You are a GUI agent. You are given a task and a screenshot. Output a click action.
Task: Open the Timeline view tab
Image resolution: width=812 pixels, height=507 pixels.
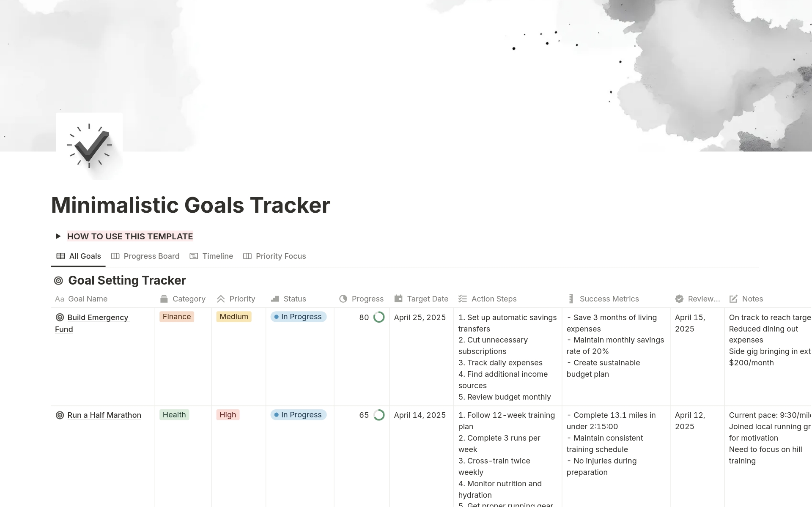(211, 256)
